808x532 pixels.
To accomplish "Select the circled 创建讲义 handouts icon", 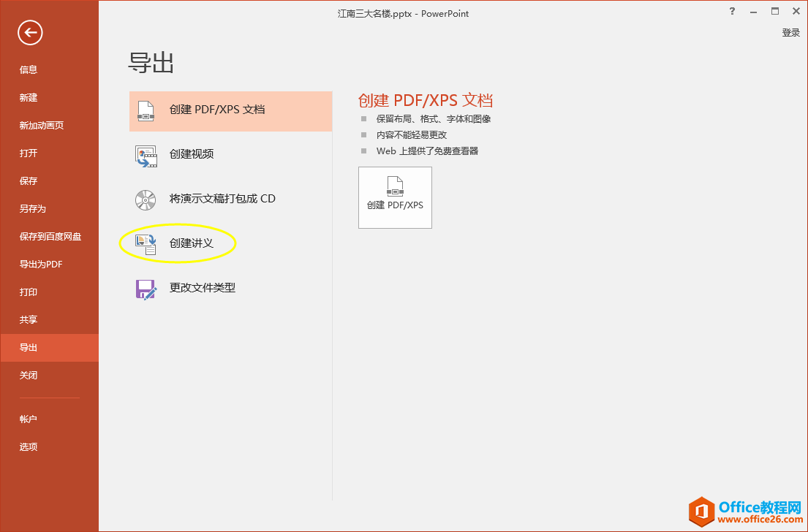I will tap(146, 243).
